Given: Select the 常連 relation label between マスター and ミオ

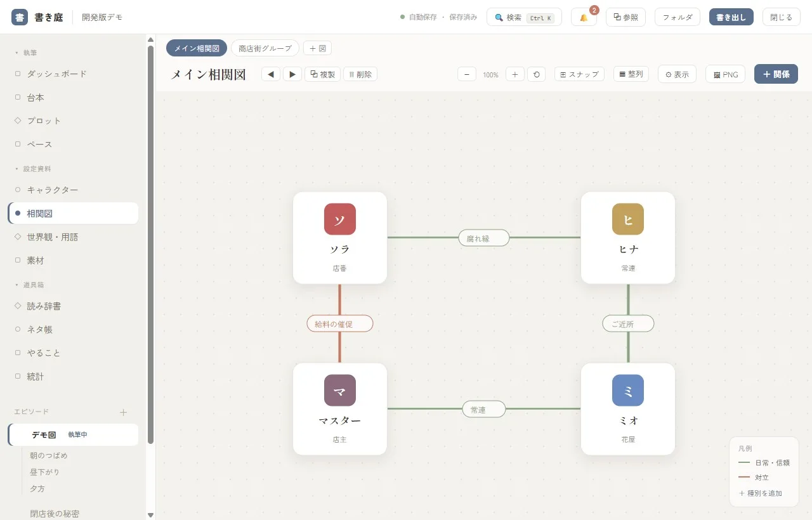Looking at the screenshot, I should click(x=484, y=409).
